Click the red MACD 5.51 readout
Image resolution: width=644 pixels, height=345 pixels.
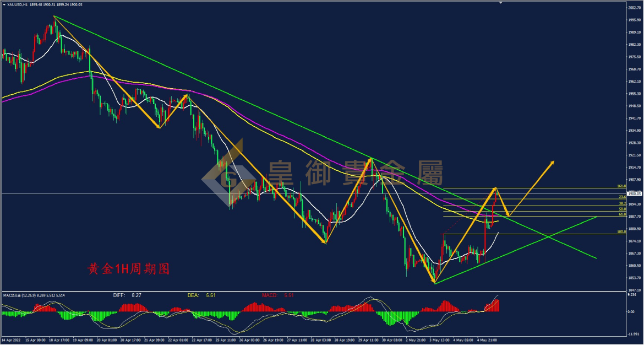coord(281,295)
